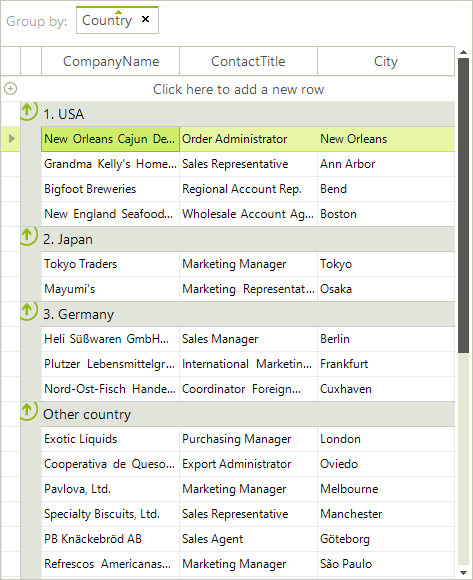473x580 pixels.
Task: Select the New Orleans Cajun De... cell
Action: click(110, 139)
